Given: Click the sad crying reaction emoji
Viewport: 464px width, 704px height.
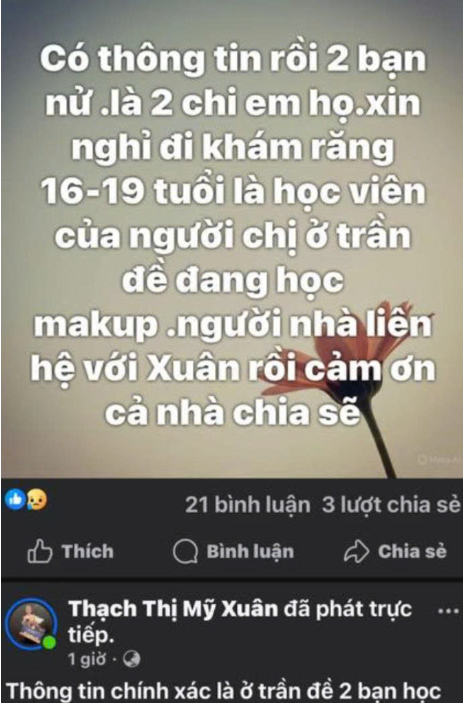Looking at the screenshot, I should [x=36, y=499].
